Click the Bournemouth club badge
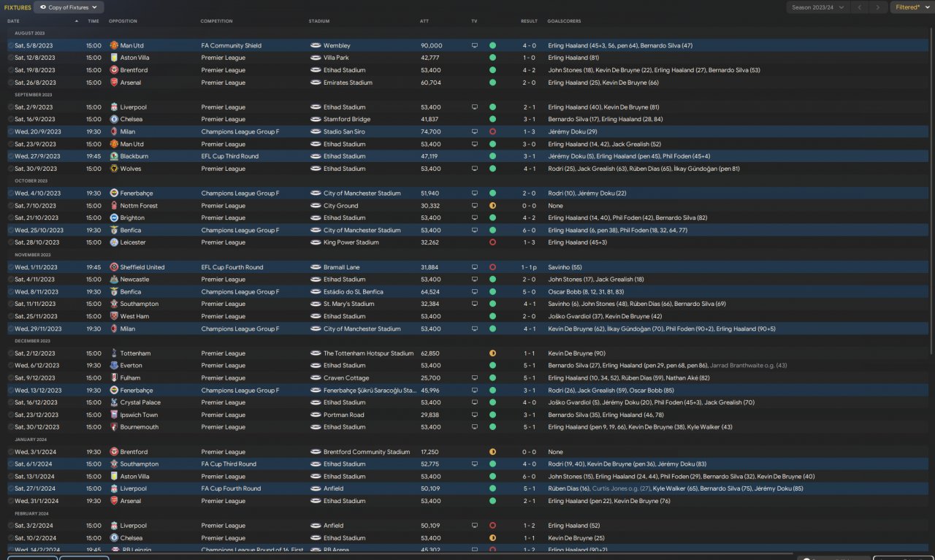 [x=114, y=427]
